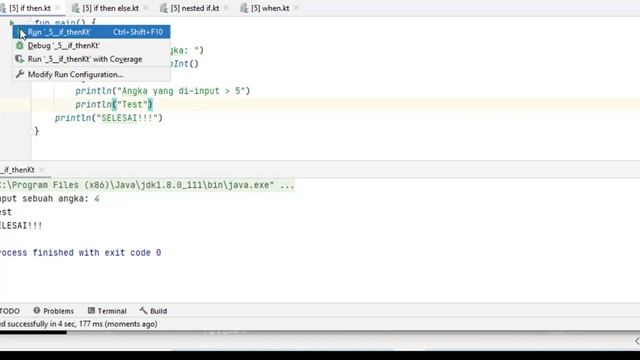Open the Build tool window
This screenshot has width=640, height=360.
tap(153, 311)
